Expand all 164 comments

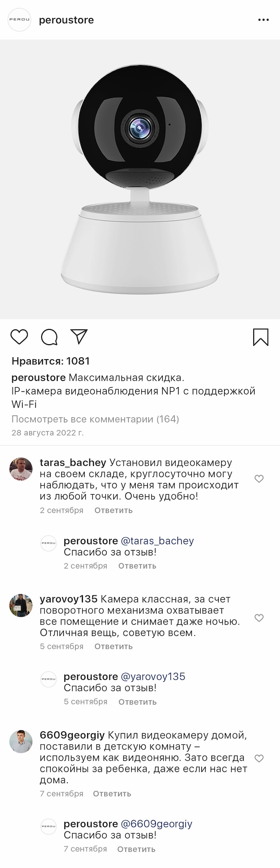point(95,419)
